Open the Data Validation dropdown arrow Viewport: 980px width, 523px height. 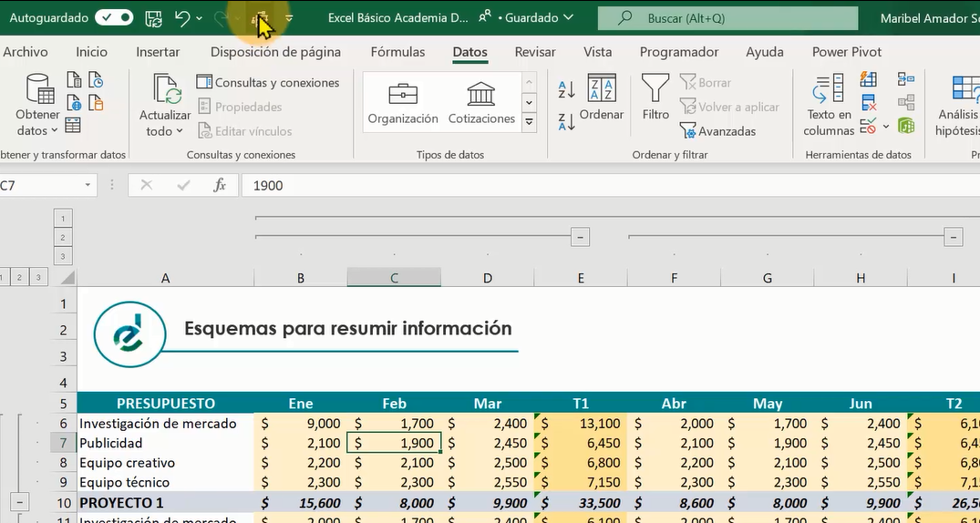(885, 127)
